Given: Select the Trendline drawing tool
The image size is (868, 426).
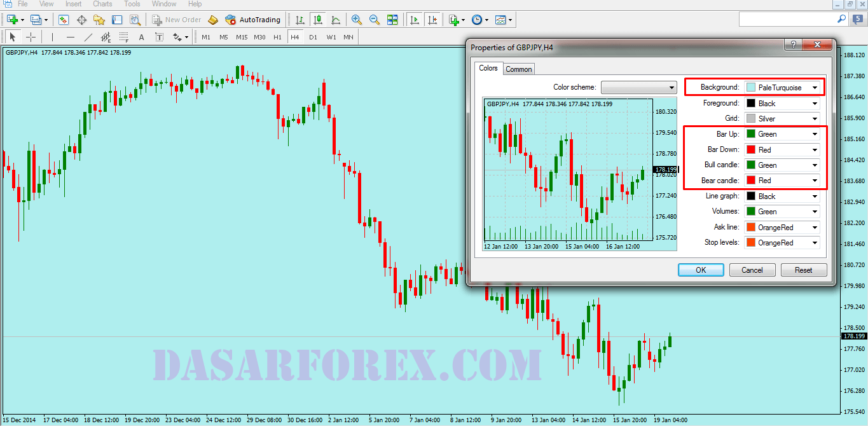Looking at the screenshot, I should 88,37.
